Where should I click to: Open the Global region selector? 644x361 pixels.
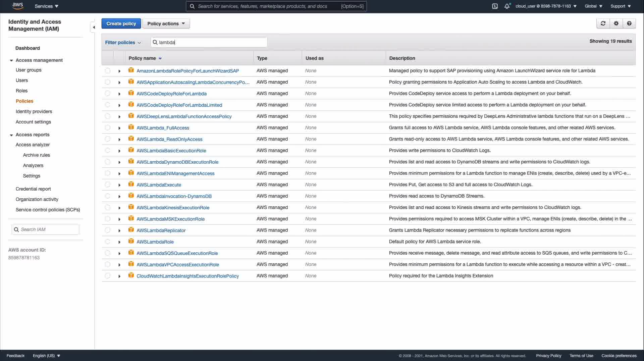point(593,6)
